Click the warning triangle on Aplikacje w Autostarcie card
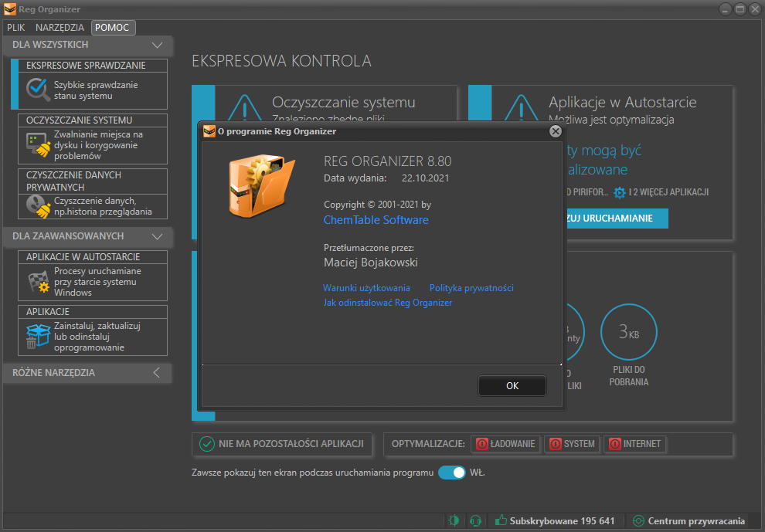Image resolution: width=765 pixels, height=532 pixels. 521,108
